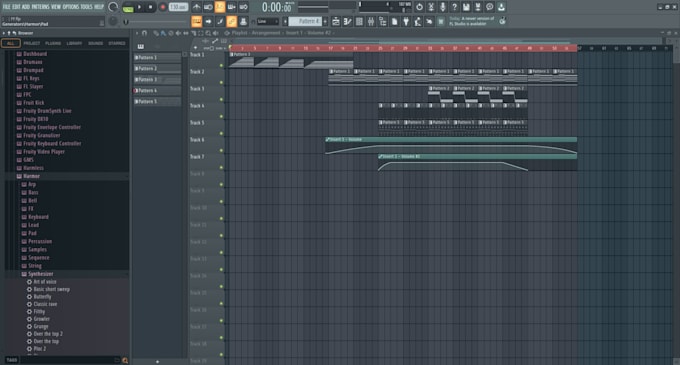The width and height of the screenshot is (680, 365).
Task: Mute Track 6 using its green dot
Action: point(221,150)
